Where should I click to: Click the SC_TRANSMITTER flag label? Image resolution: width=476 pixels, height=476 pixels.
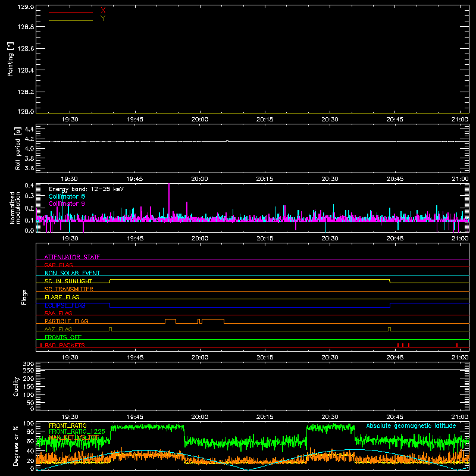pyautogui.click(x=69, y=289)
